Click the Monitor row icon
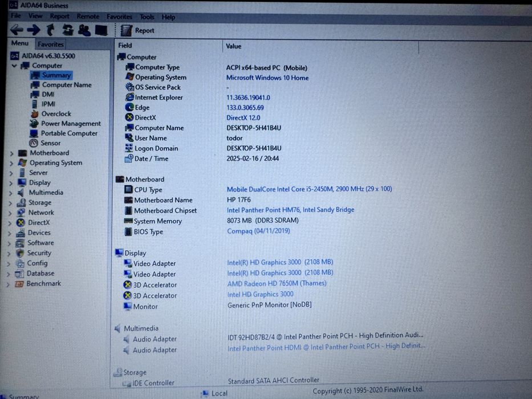This screenshot has width=532, height=399. [128, 307]
